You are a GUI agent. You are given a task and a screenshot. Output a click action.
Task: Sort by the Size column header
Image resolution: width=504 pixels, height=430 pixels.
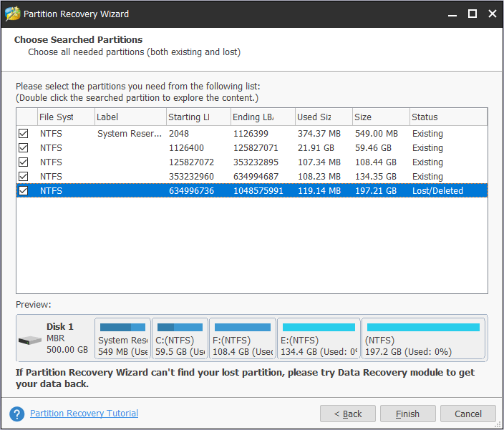pyautogui.click(x=381, y=117)
